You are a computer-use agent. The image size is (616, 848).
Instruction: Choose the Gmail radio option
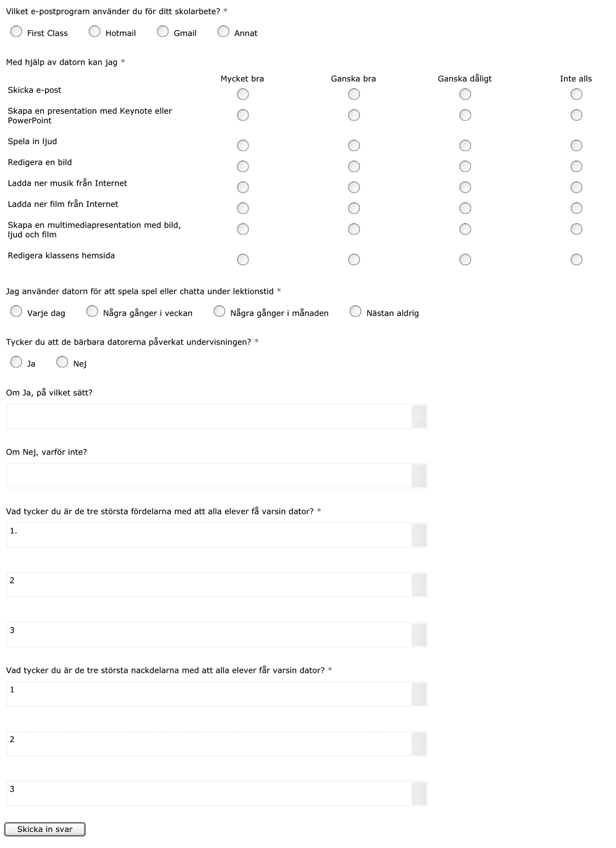click(x=163, y=31)
